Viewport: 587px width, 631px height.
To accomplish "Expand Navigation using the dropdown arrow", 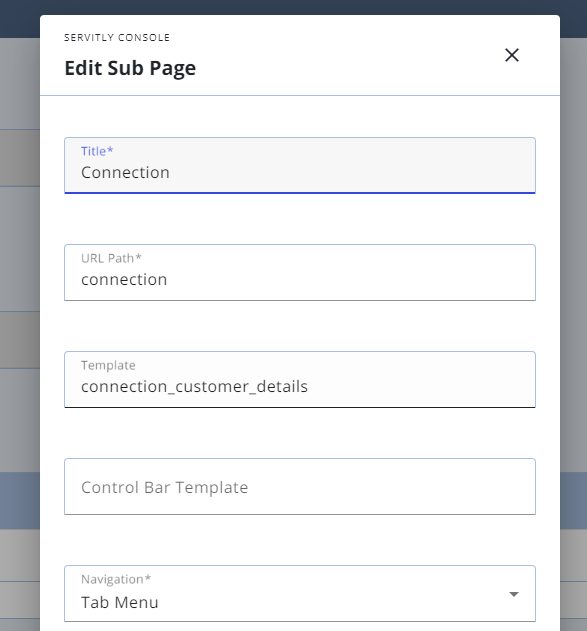I will 513,594.
